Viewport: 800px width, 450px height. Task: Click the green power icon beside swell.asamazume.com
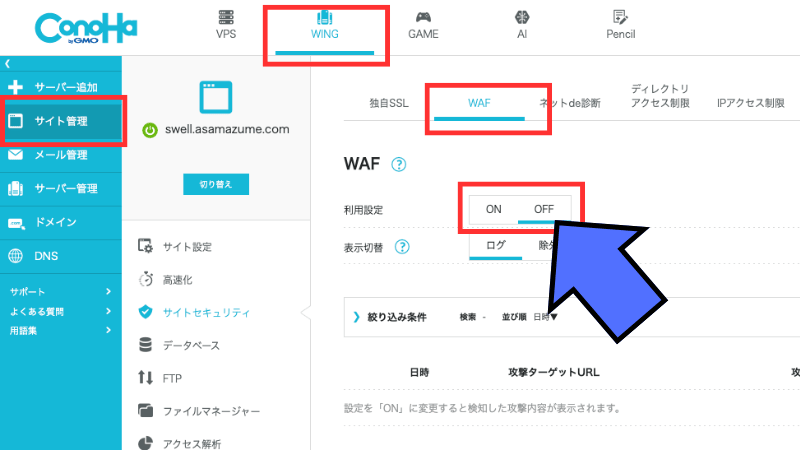click(x=149, y=129)
